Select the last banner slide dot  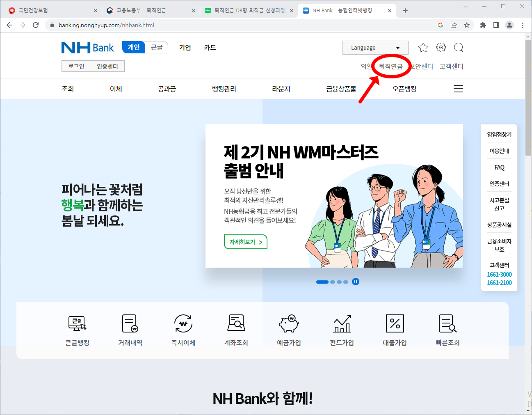coord(346,282)
